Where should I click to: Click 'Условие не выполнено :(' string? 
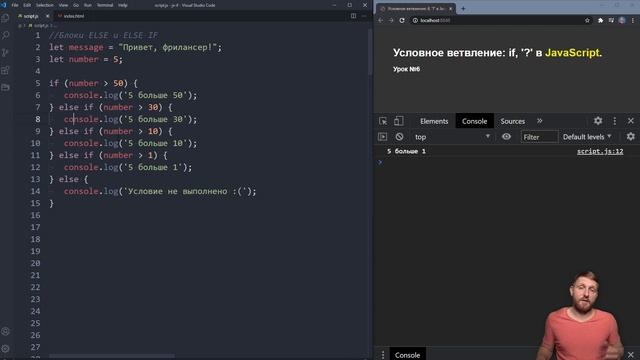point(185,191)
